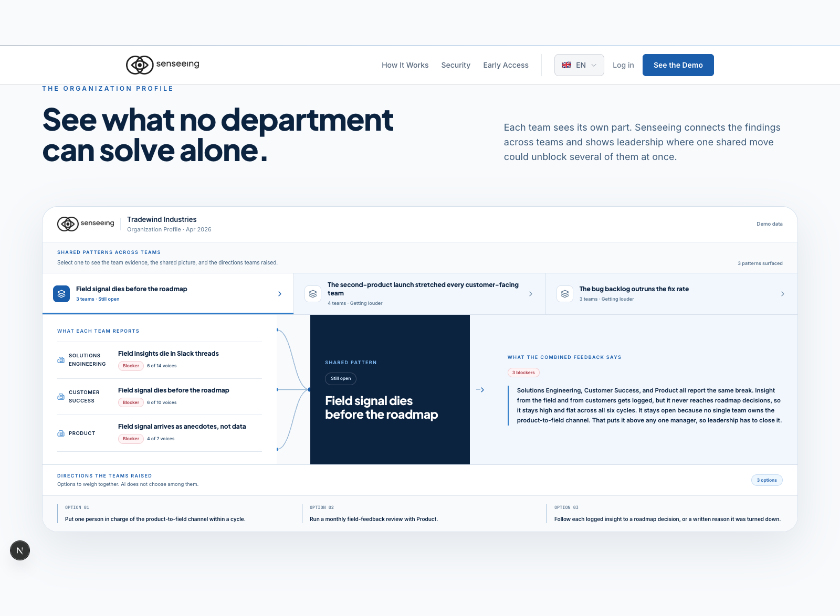Click the Blocker badge in the Customer Success row
This screenshot has height=616, width=840.
coord(131,402)
